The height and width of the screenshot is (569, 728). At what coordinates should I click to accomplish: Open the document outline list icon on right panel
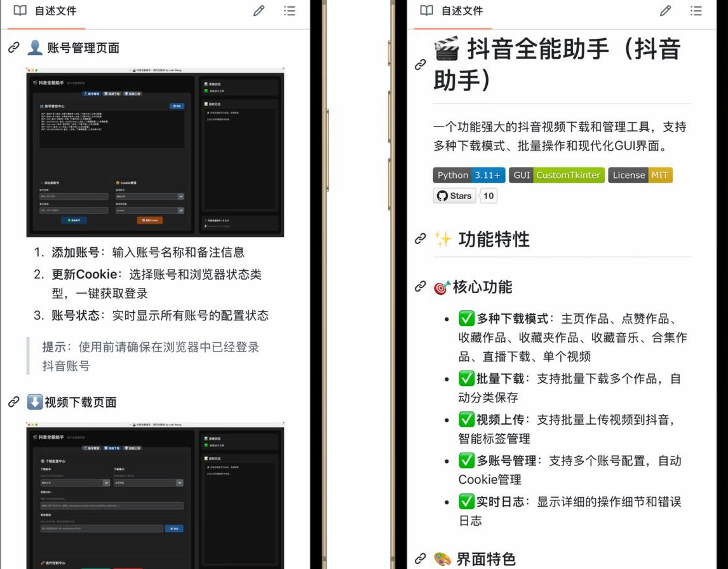pyautogui.click(x=696, y=11)
